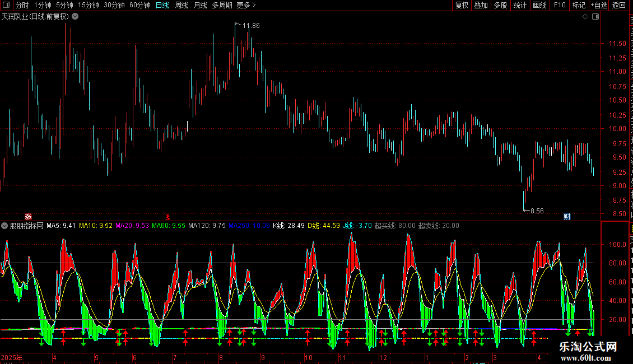Click the 100.0 indicator axis label
This screenshot has width=633, height=364.
[617, 244]
